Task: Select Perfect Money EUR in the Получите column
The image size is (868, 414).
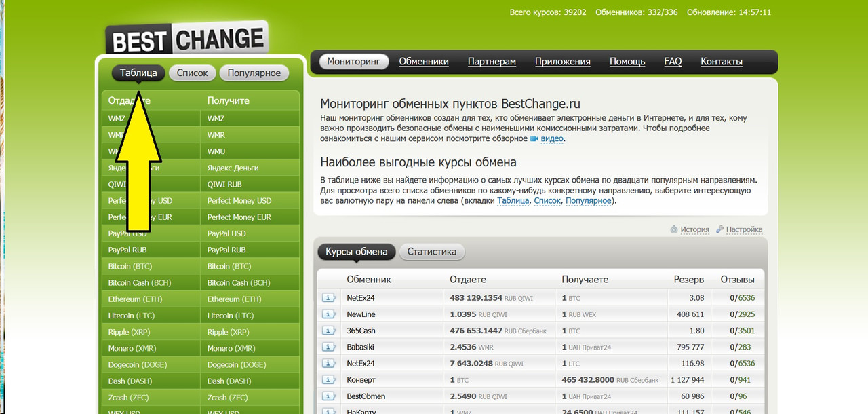Action: click(250, 217)
